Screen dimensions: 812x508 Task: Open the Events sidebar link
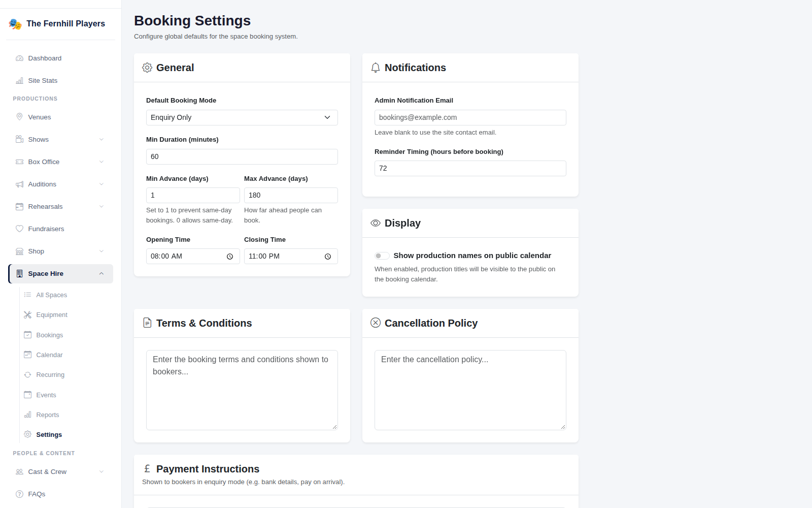[66, 395]
